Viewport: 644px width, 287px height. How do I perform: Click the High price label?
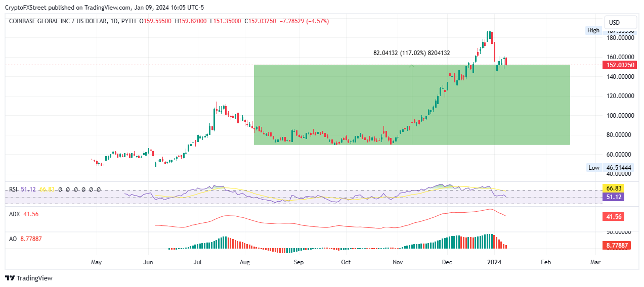tap(593, 30)
